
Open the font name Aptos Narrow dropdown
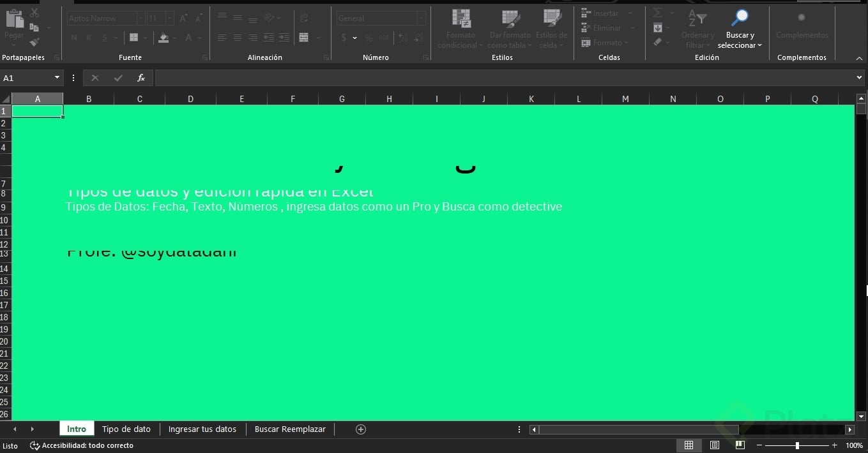tap(140, 19)
